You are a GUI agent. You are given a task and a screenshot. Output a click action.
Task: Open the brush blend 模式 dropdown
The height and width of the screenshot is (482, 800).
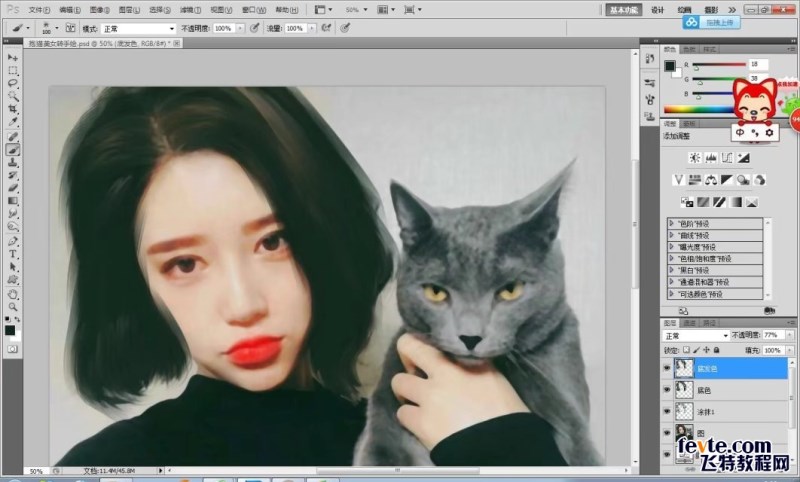138,29
